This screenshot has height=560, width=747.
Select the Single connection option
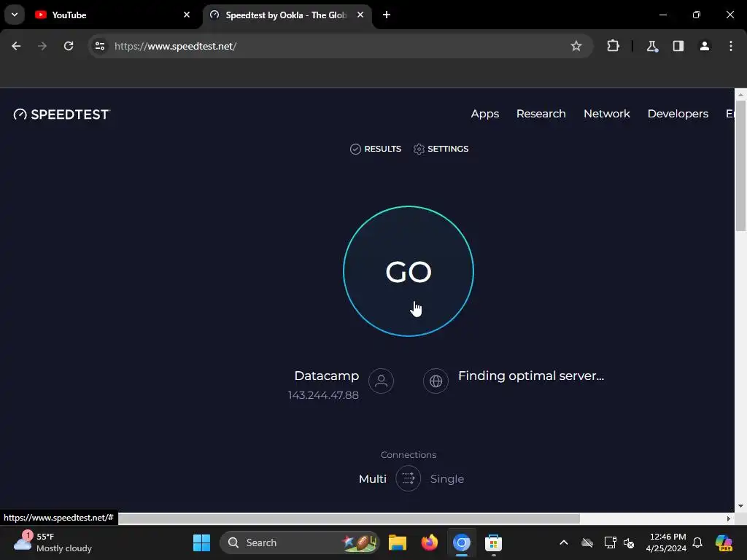447,478
